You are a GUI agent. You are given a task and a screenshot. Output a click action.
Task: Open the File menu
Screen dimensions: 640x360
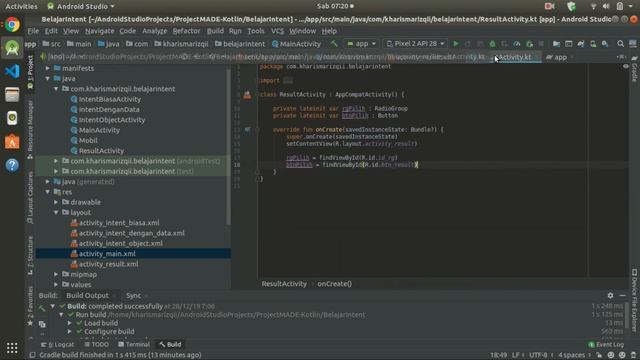click(x=33, y=31)
